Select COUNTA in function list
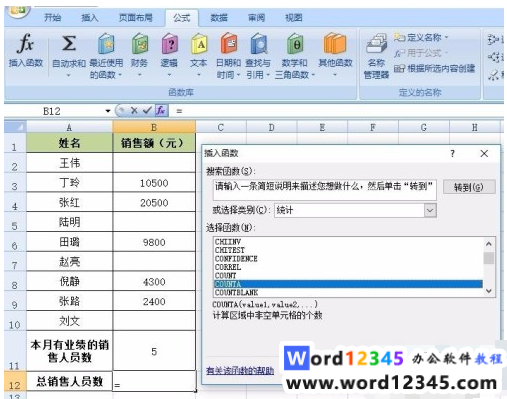507x399 pixels. 348,284
